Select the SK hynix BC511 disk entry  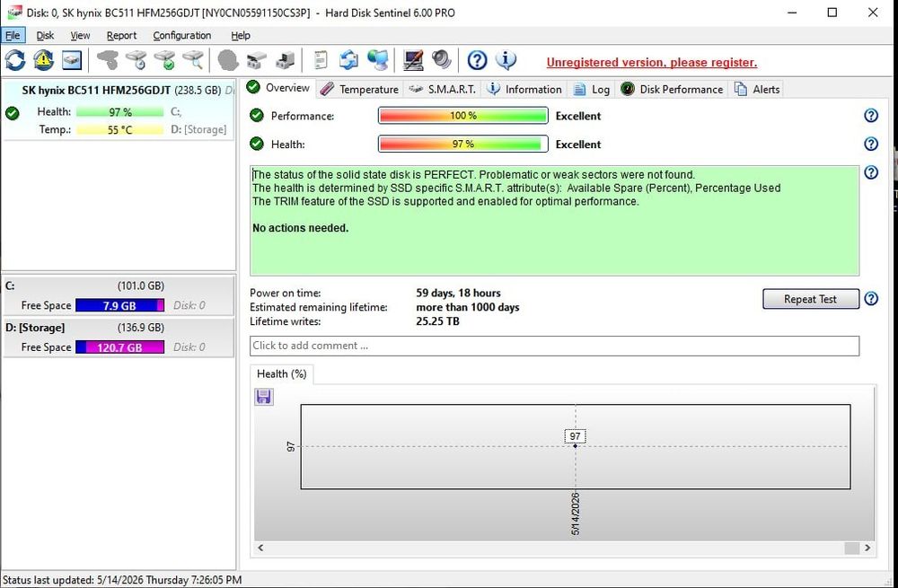[119, 110]
